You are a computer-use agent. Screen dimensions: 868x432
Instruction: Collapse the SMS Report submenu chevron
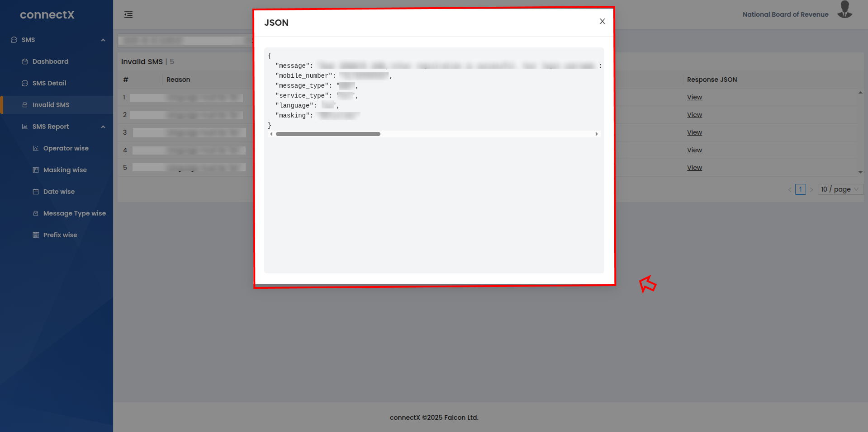[x=103, y=127]
